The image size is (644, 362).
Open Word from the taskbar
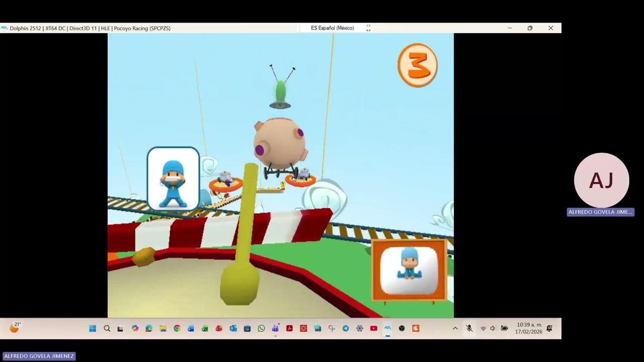(x=191, y=328)
